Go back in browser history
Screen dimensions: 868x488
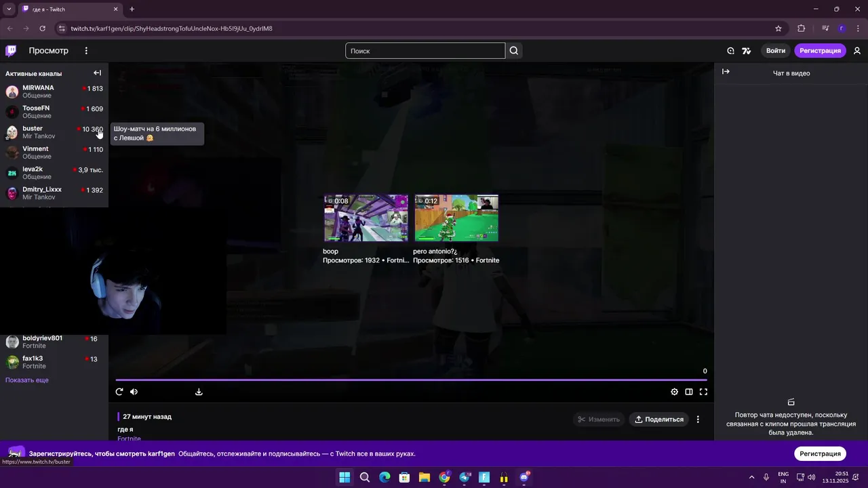pyautogui.click(x=9, y=28)
